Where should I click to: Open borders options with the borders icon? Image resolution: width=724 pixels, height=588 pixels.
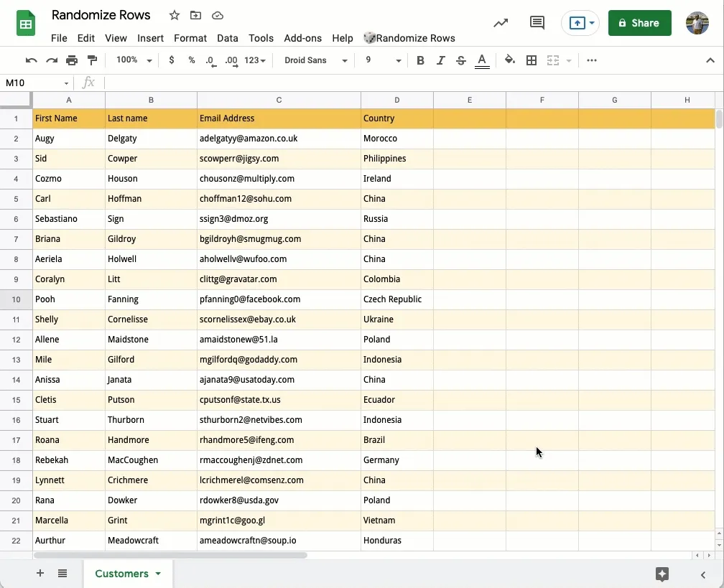click(x=532, y=60)
